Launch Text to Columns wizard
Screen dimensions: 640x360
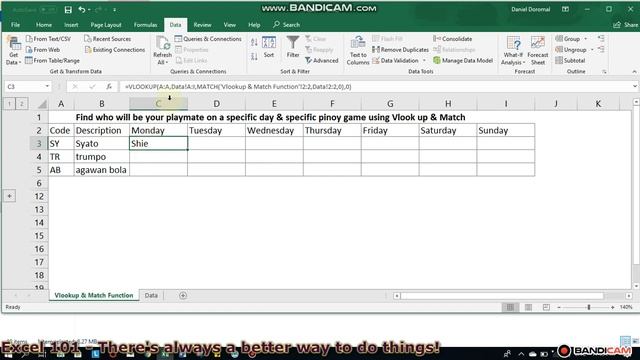pyautogui.click(x=358, y=51)
